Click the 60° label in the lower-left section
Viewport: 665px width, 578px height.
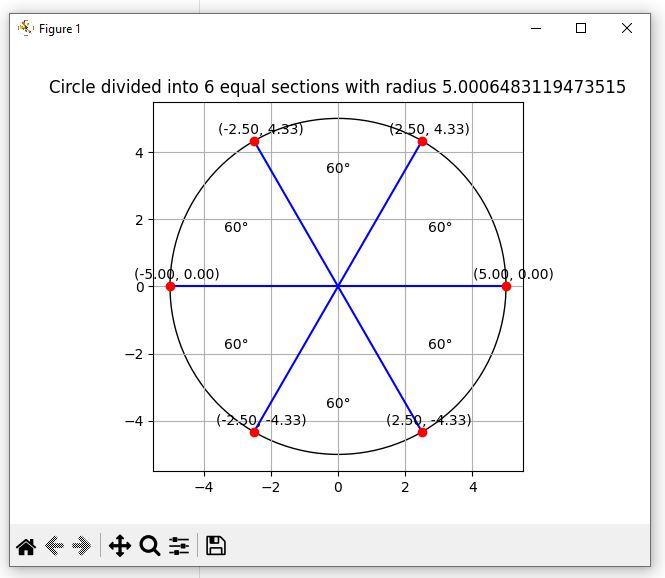[236, 344]
